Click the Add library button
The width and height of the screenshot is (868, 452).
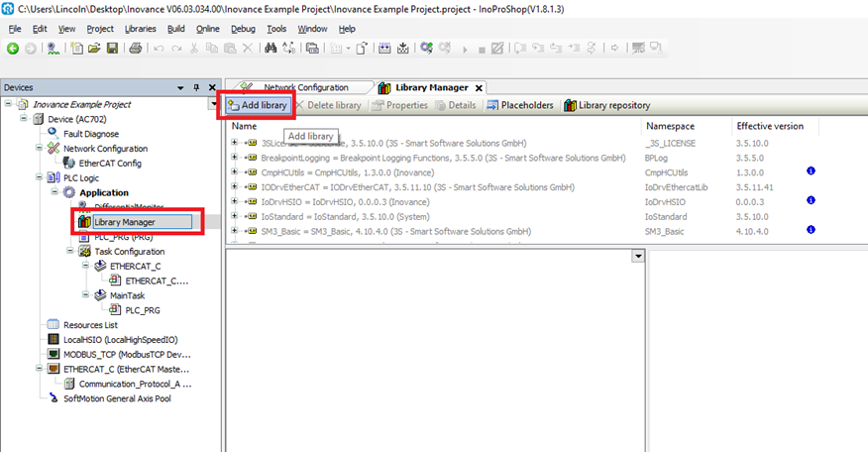257,105
